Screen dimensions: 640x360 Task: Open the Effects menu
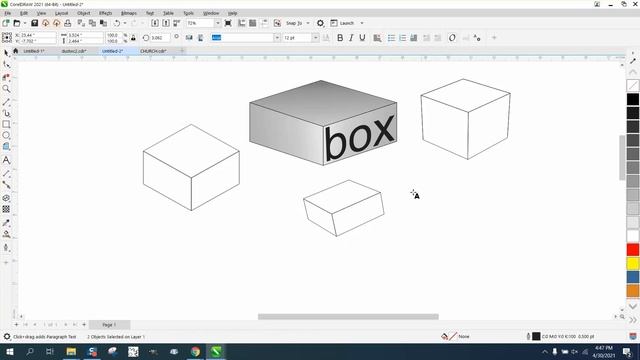[105, 13]
